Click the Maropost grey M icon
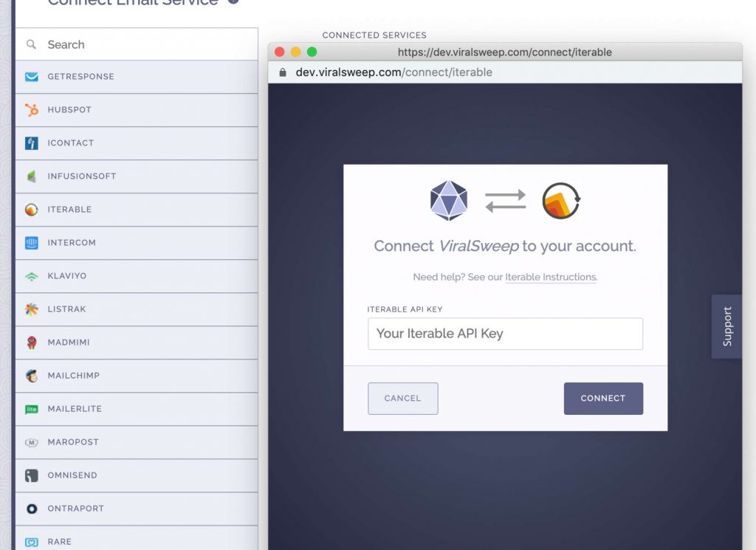 pos(31,442)
